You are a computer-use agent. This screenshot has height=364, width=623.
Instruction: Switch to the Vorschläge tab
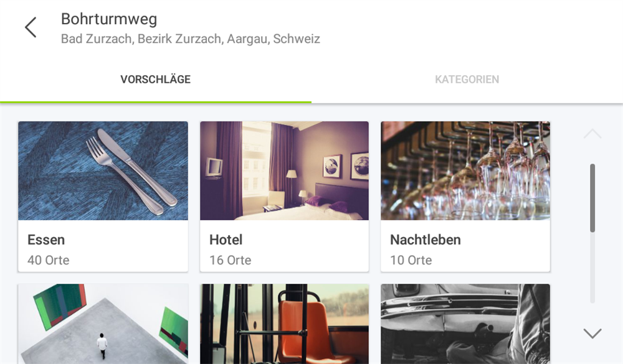tap(155, 80)
